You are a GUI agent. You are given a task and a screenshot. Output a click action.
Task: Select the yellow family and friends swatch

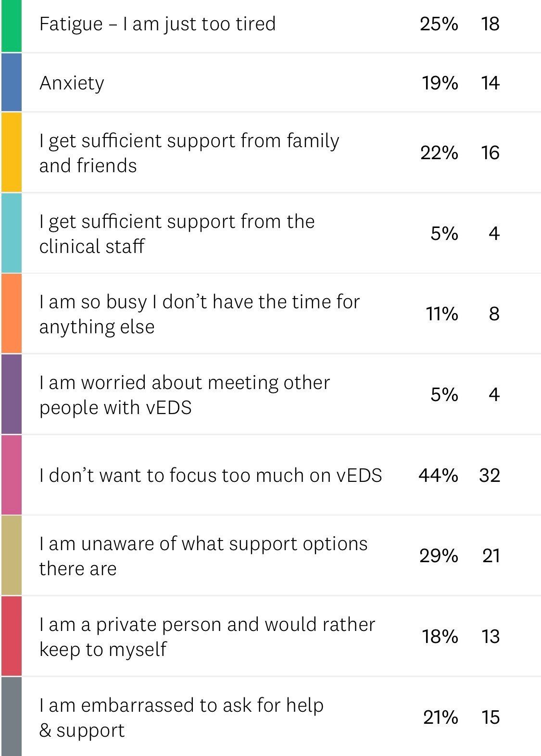11,152
